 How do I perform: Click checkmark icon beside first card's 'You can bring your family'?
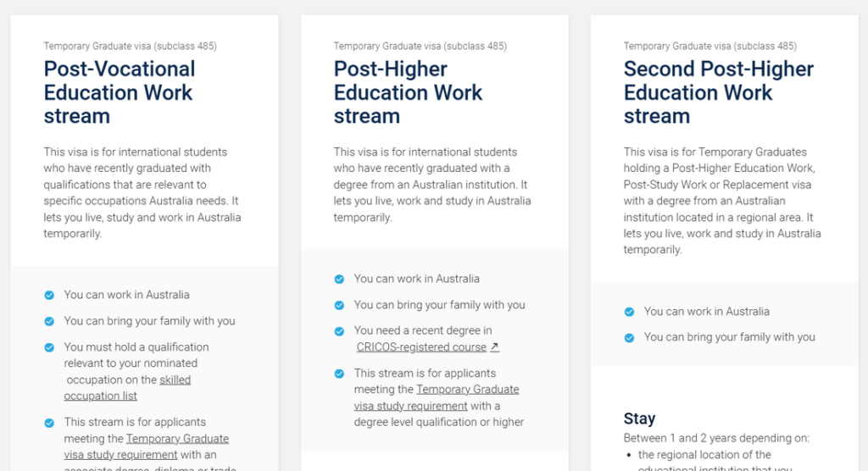(x=49, y=322)
